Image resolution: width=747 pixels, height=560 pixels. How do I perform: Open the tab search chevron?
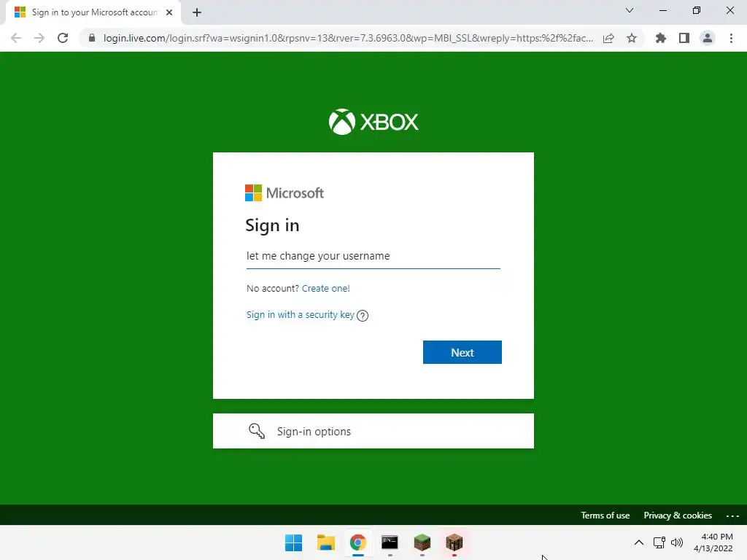(630, 10)
